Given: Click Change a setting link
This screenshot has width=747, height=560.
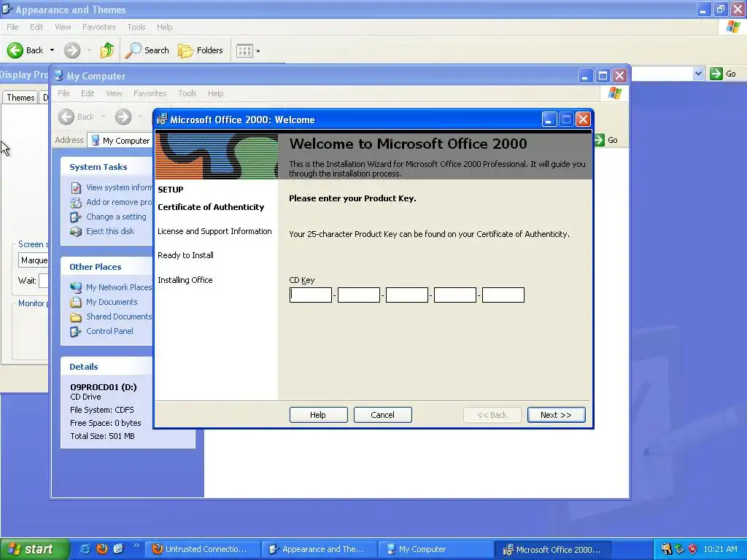Looking at the screenshot, I should [116, 217].
